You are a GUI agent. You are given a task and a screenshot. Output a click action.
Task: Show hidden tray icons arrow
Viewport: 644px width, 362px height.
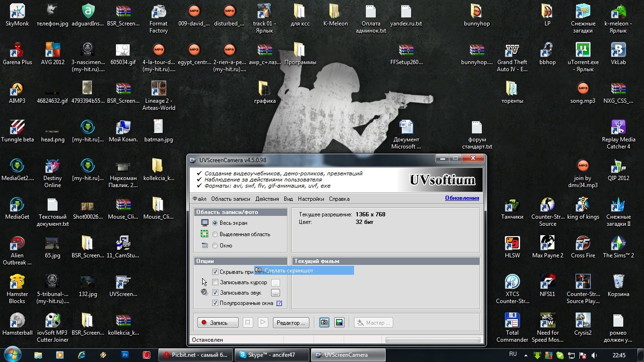(526, 355)
